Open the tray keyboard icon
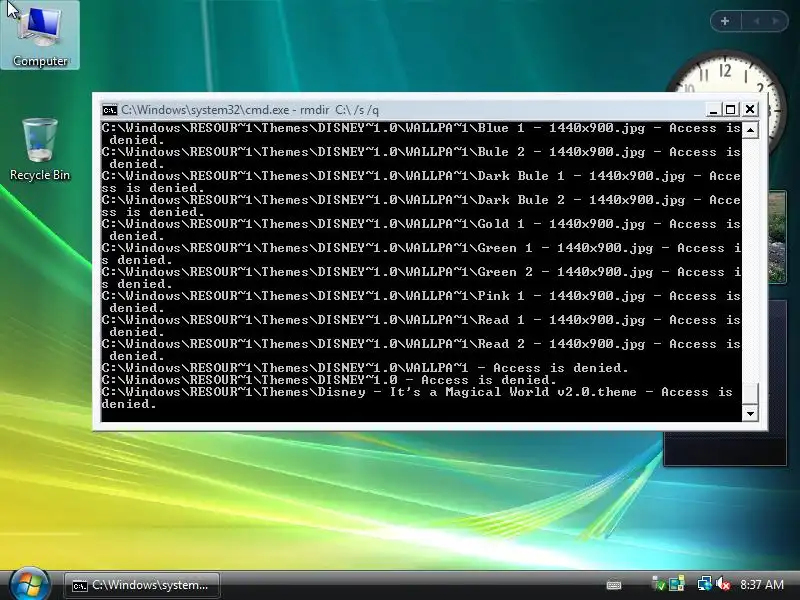Image resolution: width=800 pixels, height=600 pixels. tap(614, 585)
